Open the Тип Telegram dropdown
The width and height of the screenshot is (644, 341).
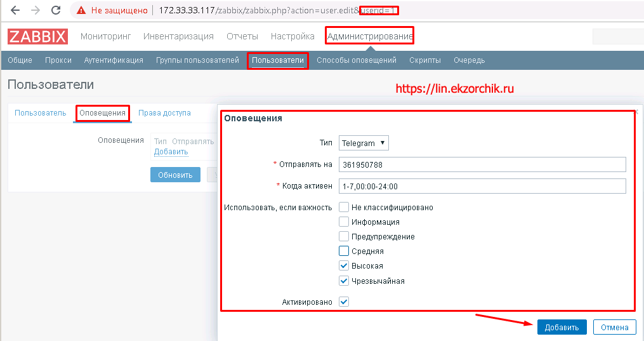[x=364, y=144]
